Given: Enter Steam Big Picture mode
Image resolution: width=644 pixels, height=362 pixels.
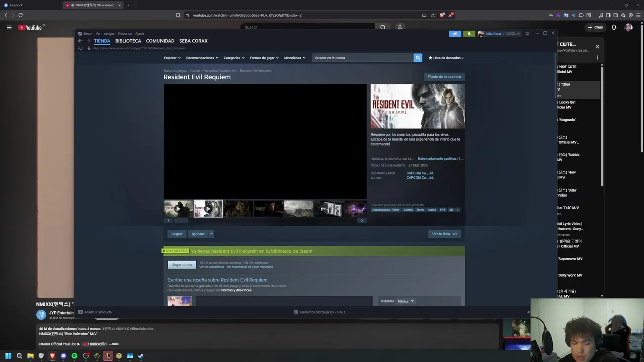Looking at the screenshot, I should click(527, 34).
